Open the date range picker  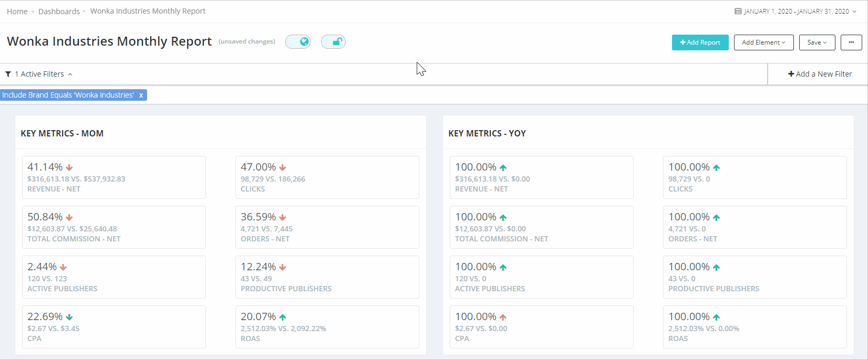coord(795,11)
